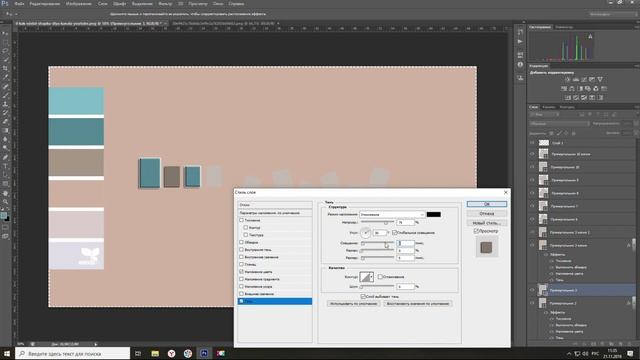Viewport: 640px width, 360px height.
Task: Open the collapsed Info panel icon
Action: (x=520, y=64)
